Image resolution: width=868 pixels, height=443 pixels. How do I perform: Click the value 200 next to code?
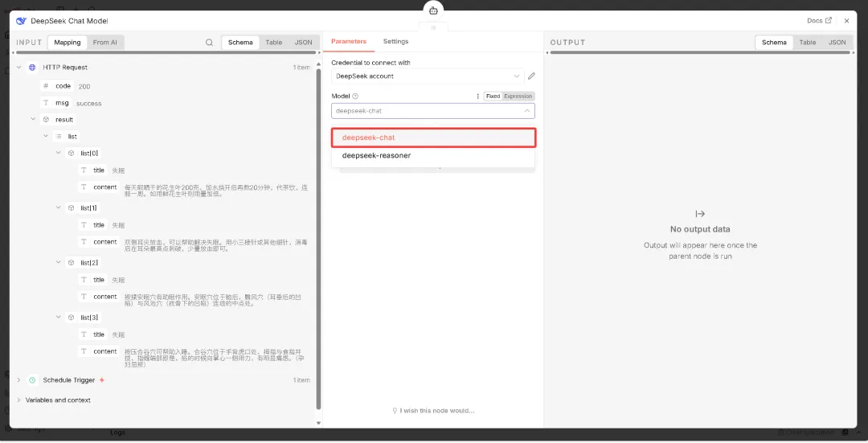(x=84, y=86)
